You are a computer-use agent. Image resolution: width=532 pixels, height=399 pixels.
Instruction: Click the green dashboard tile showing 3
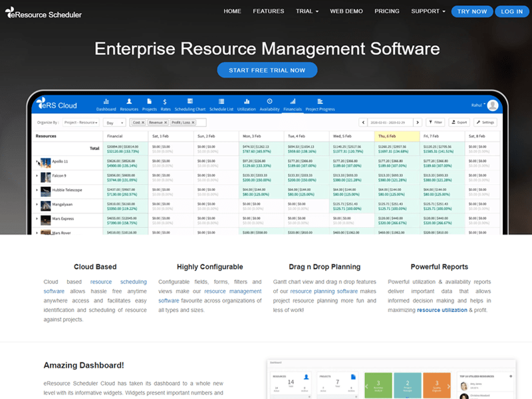(x=378, y=386)
